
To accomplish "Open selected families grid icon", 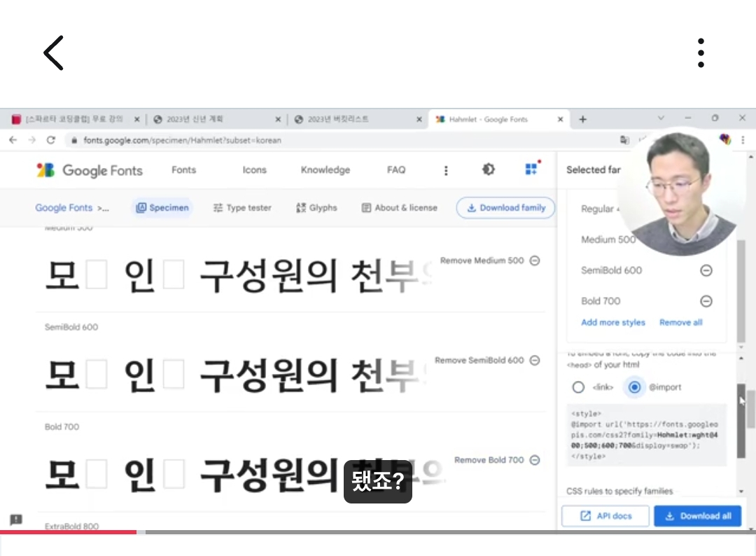I will point(531,169).
